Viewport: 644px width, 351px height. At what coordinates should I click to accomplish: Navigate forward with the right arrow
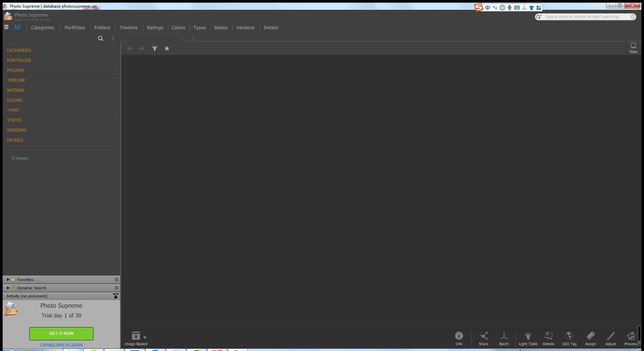141,49
